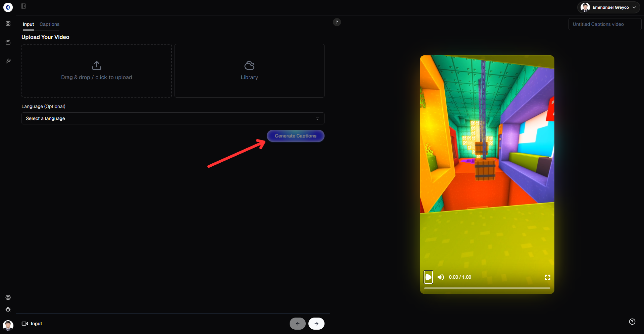Image resolution: width=644 pixels, height=334 pixels.
Task: Open the help circle icon at bottom right
Action: click(632, 322)
